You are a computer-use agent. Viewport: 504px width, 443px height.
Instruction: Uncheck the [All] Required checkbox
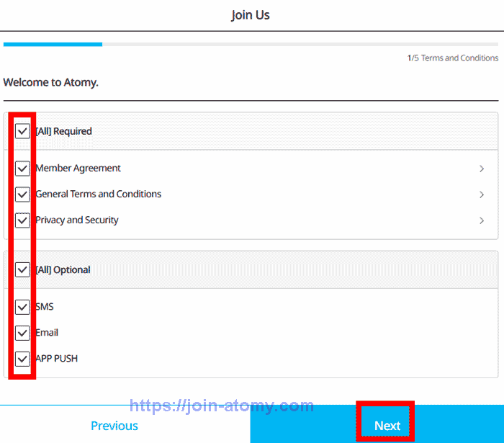tap(22, 131)
